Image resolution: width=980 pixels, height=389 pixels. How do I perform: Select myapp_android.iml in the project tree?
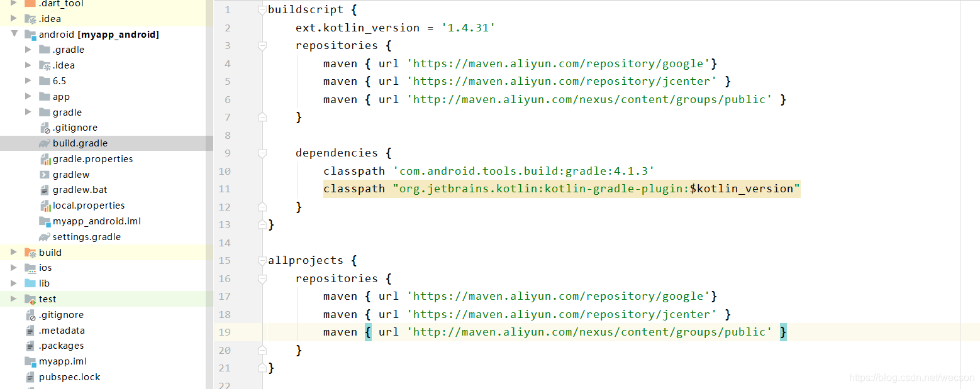point(97,221)
